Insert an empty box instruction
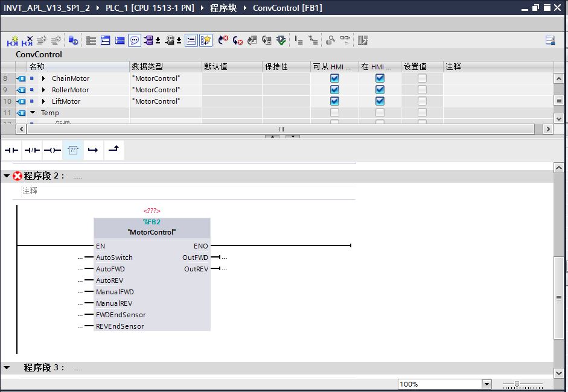 [x=73, y=150]
